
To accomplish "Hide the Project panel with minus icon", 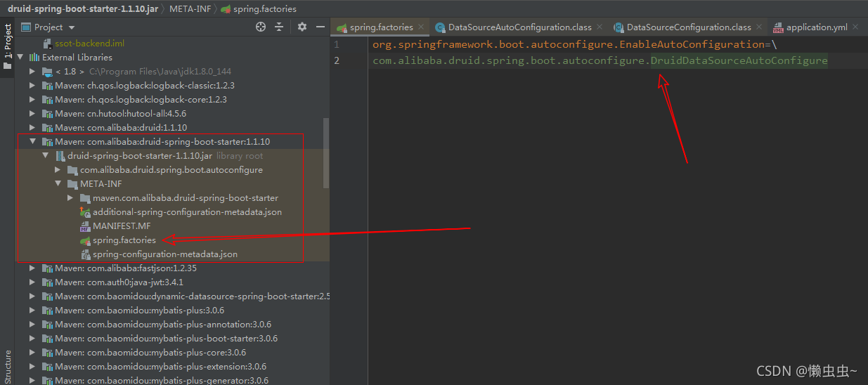I will (320, 27).
